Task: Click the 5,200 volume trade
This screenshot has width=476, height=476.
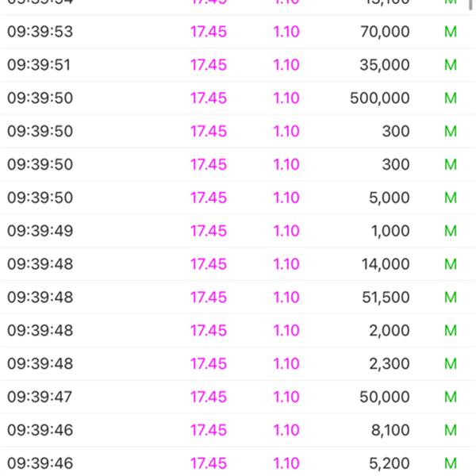Action: (390, 463)
